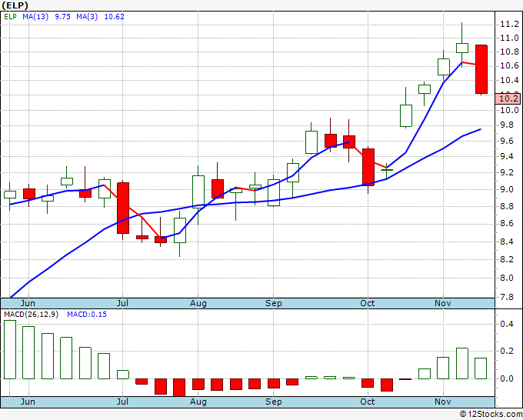Click Sep on the price chart time axis
Viewport: 523px width, 420px height.
(274, 303)
